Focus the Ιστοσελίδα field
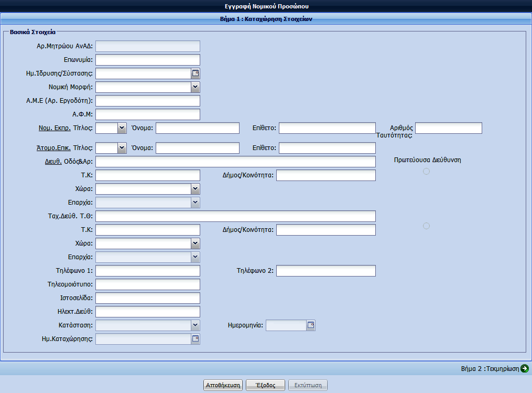This screenshot has width=532, height=393. (x=148, y=298)
